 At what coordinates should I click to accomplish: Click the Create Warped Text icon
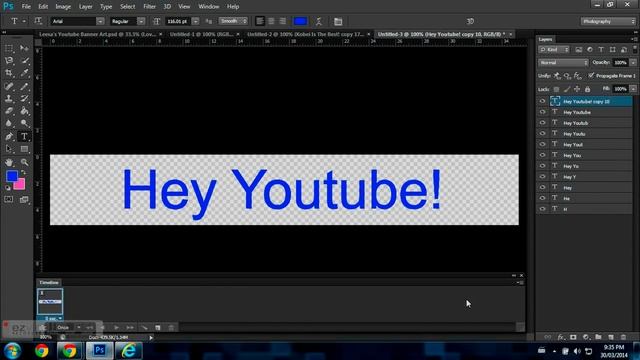click(319, 21)
